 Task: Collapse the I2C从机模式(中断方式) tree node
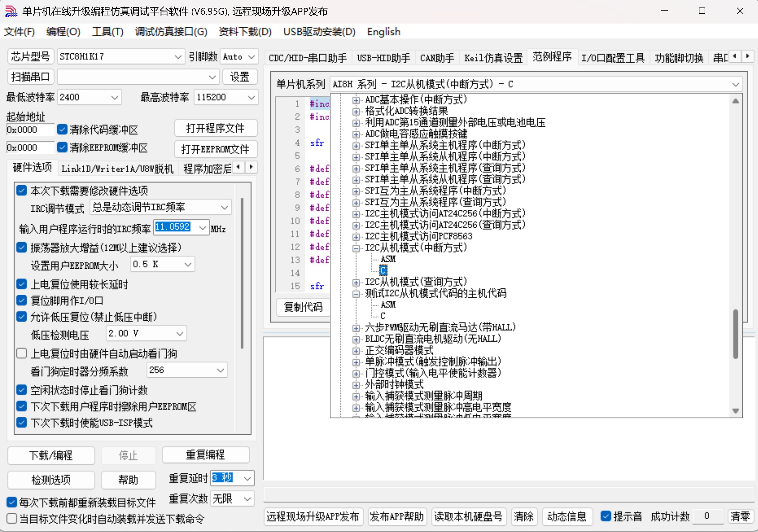(x=356, y=248)
